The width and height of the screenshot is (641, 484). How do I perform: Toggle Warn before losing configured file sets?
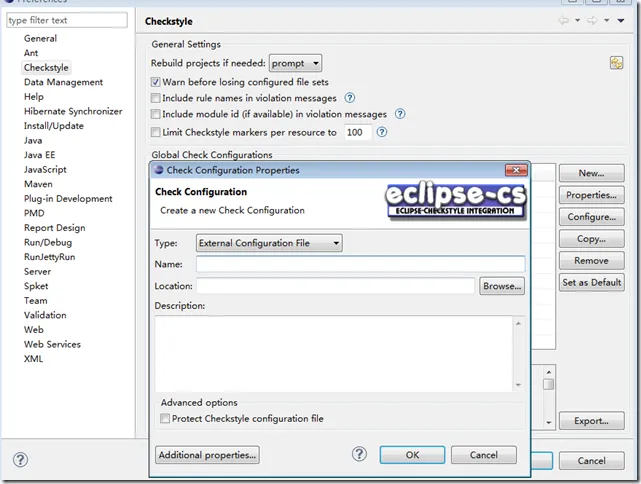155,82
